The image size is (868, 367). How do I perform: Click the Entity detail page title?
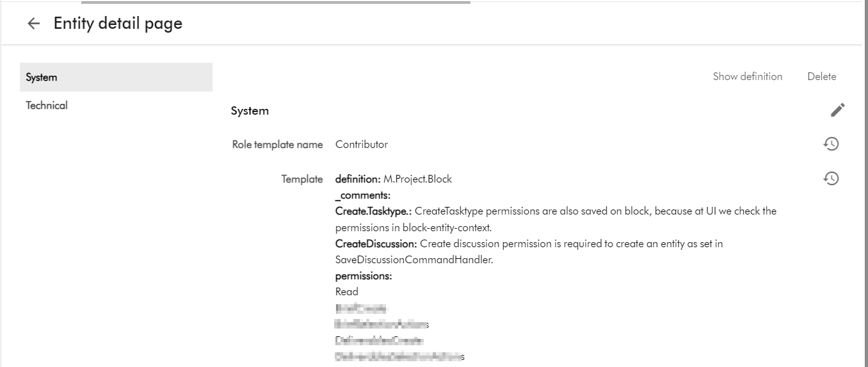[x=118, y=24]
